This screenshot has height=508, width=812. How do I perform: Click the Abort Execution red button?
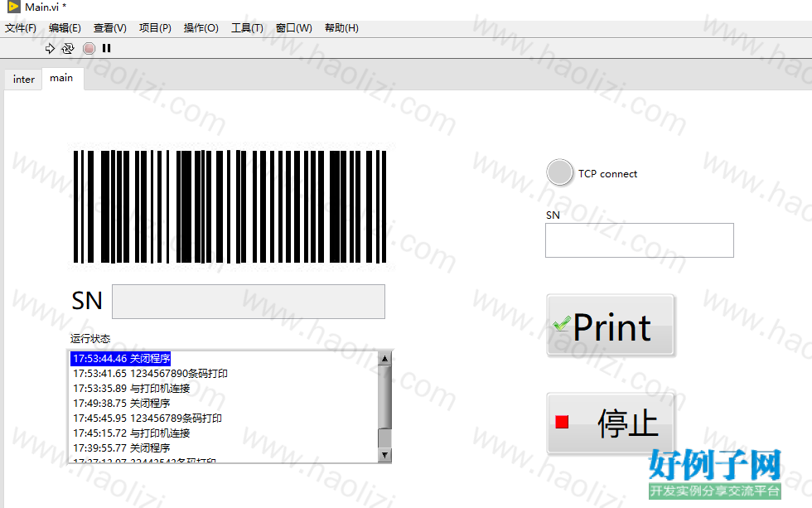(x=89, y=48)
